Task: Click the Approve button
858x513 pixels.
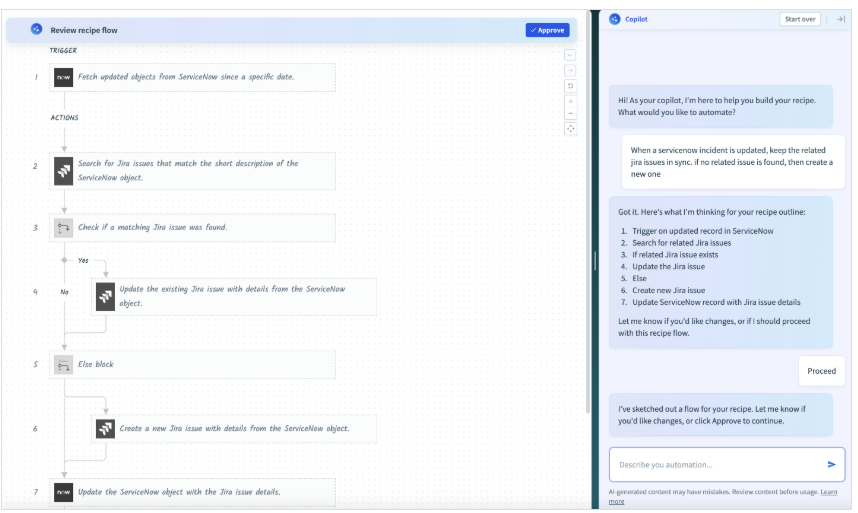Action: coord(547,30)
